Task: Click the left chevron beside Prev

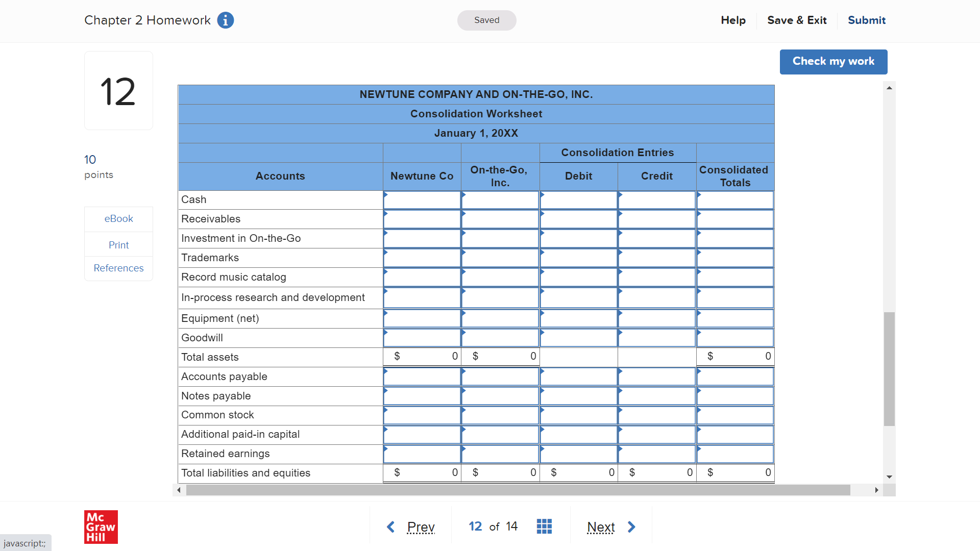Action: coord(391,527)
